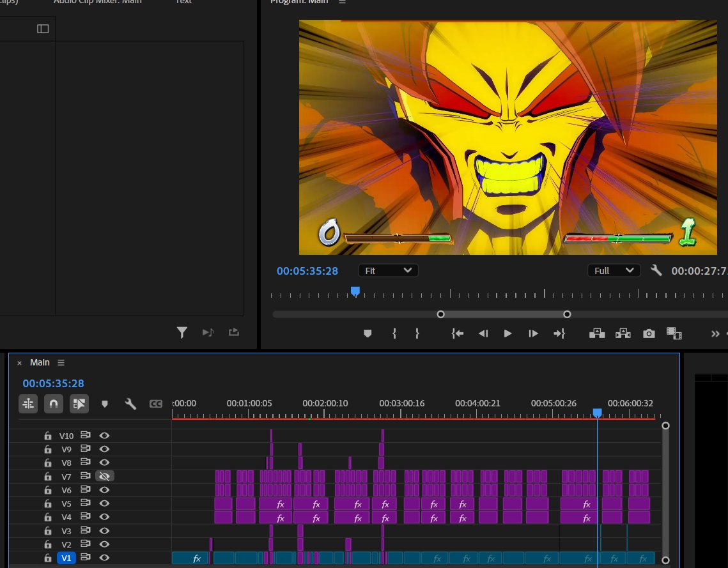Switch to the Text panel tab

coord(183,2)
